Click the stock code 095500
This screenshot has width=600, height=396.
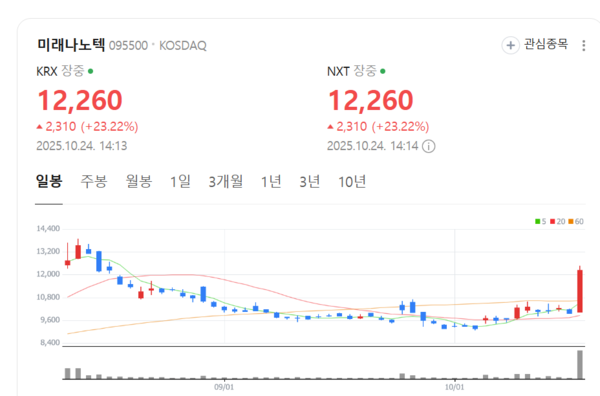pos(129,46)
